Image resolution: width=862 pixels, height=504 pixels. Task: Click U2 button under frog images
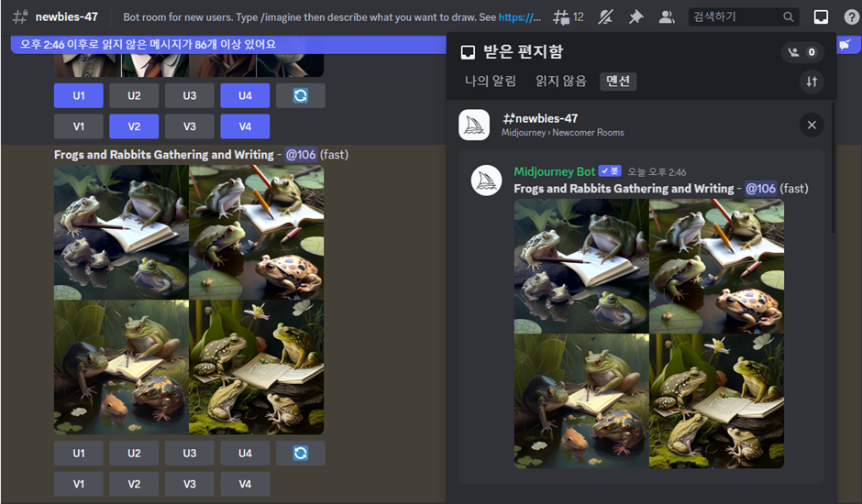(134, 454)
